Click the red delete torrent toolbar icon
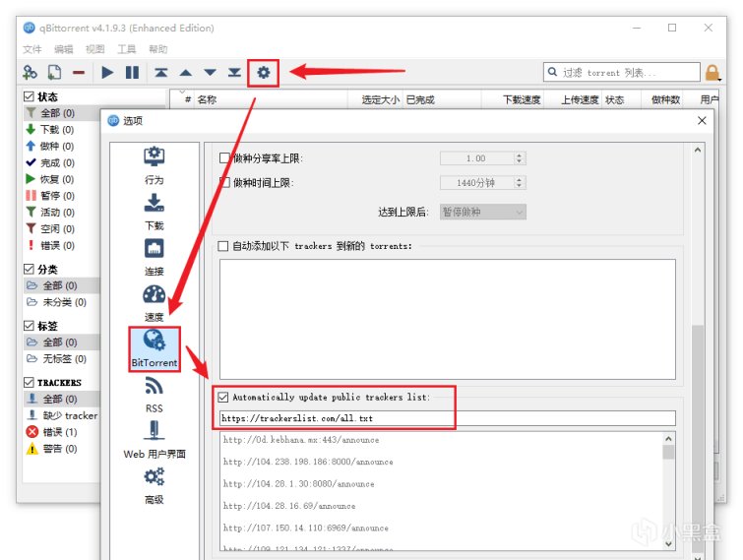This screenshot has height=560, width=743. tap(79, 73)
